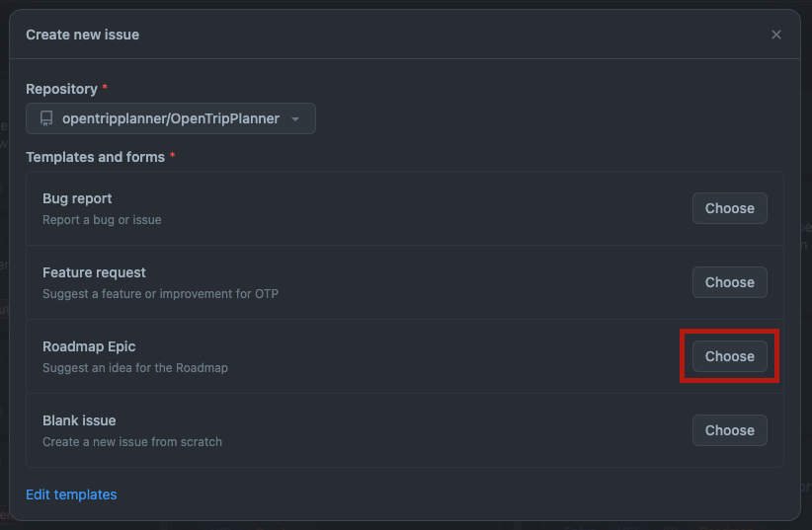
Task: Click the Blank issue title
Action: [x=79, y=420]
